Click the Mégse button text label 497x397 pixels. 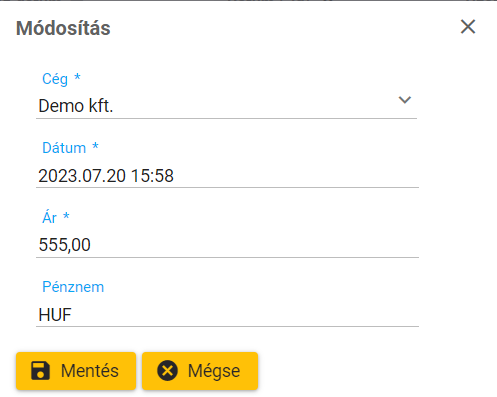(214, 372)
